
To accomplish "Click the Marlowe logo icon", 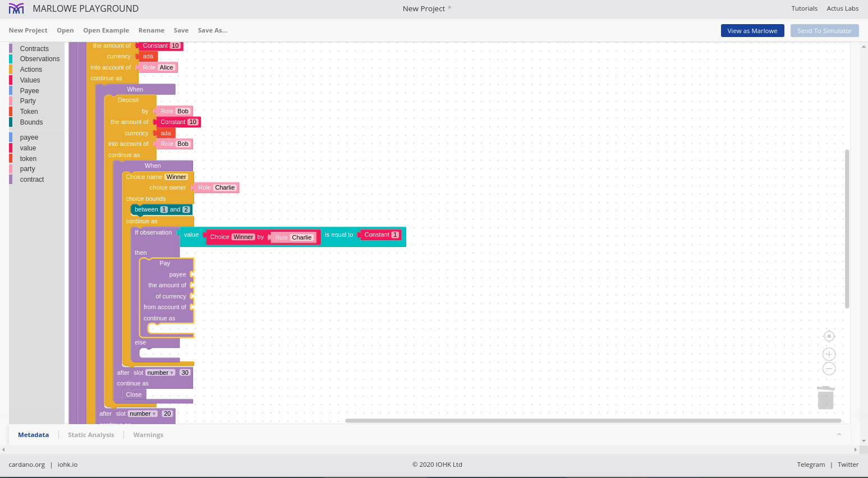I will pyautogui.click(x=16, y=8).
